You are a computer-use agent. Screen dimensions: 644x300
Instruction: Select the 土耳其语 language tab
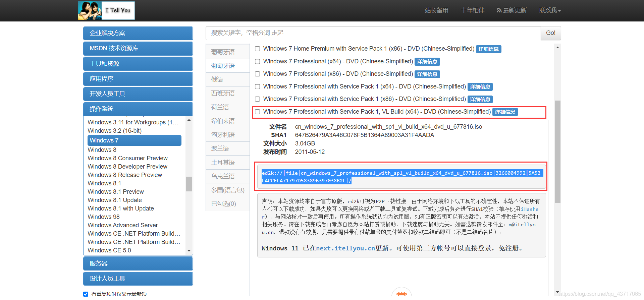pos(228,163)
